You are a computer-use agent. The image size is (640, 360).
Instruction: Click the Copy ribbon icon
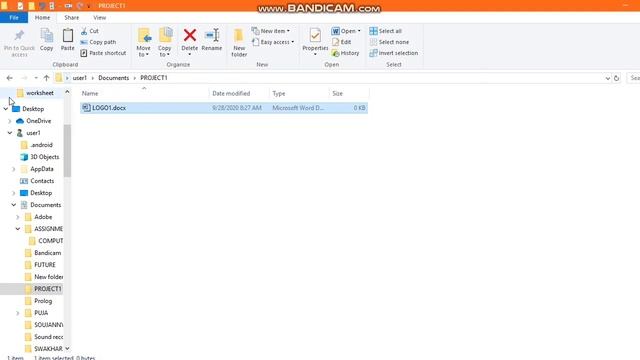tap(47, 40)
